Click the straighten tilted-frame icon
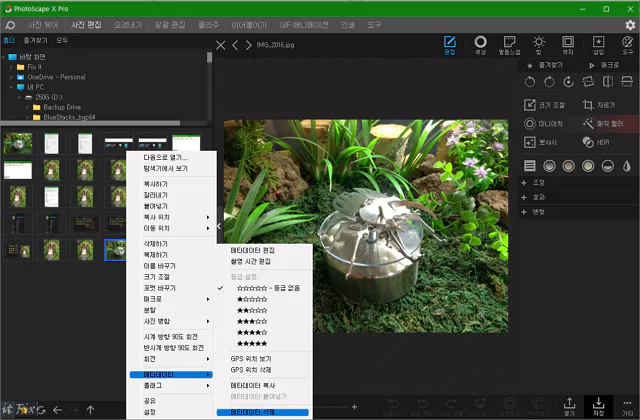The width and height of the screenshot is (640, 420). pos(588,82)
